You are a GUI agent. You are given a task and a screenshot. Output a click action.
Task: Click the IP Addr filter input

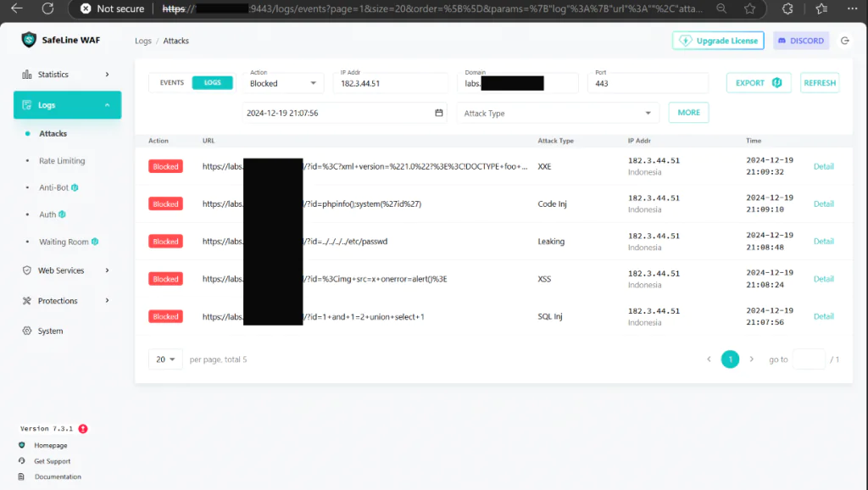pyautogui.click(x=391, y=83)
